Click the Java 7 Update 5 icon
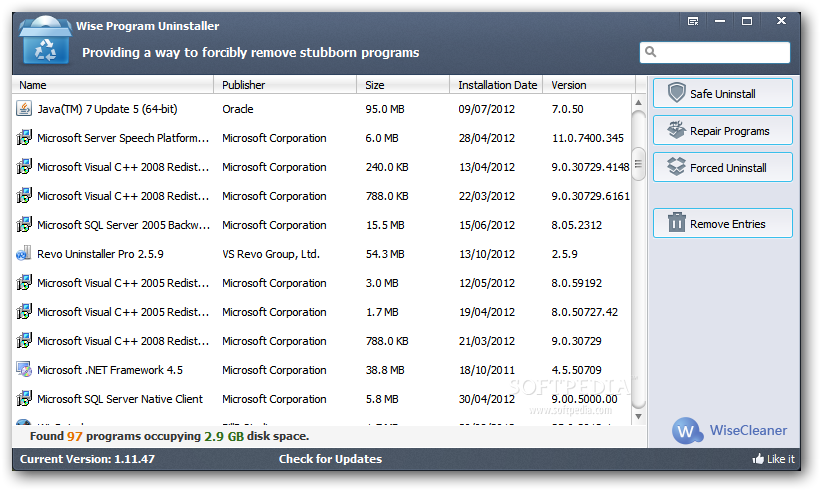Image resolution: width=821 pixels, height=491 pixels. click(24, 109)
